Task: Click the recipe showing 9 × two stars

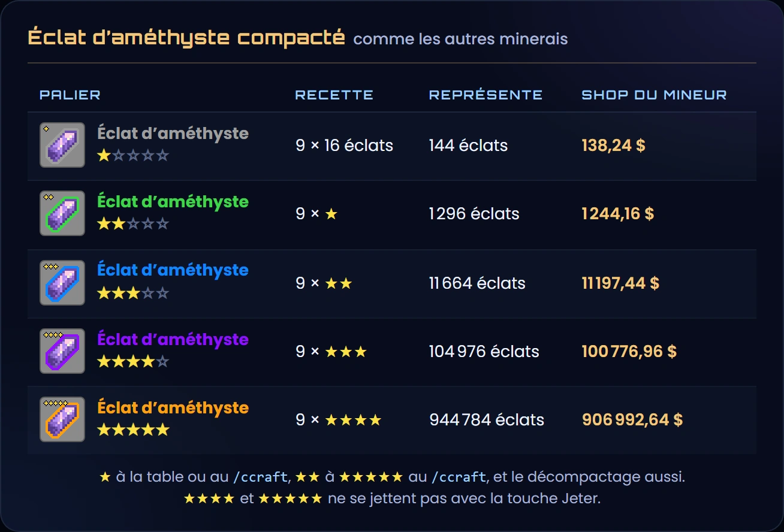Action: pos(324,283)
